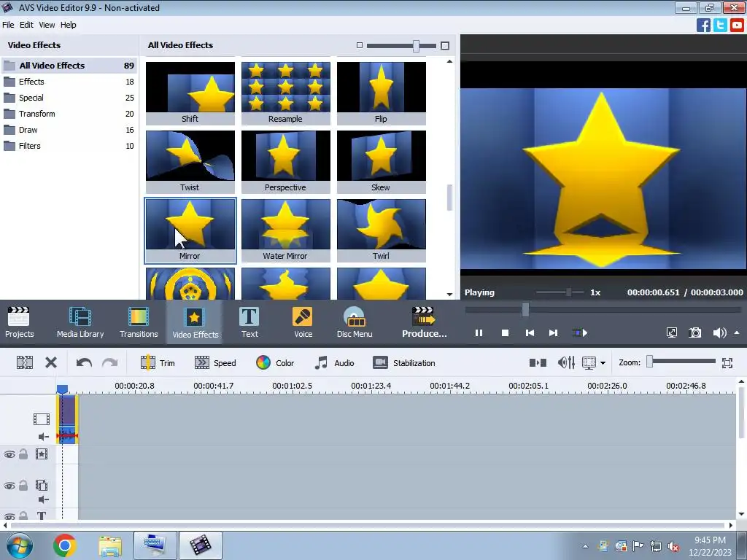The height and width of the screenshot is (560, 747).
Task: Stop the preview playback
Action: pos(505,332)
